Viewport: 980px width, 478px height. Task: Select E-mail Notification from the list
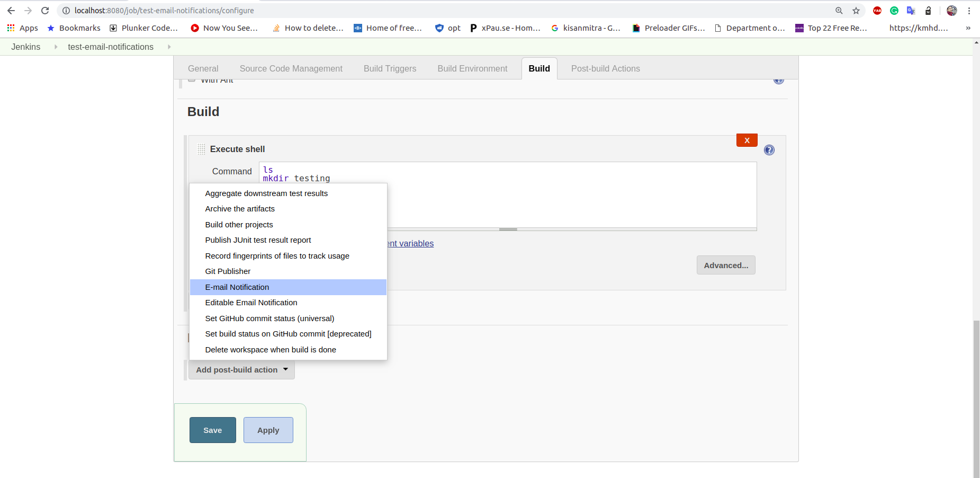click(x=237, y=287)
